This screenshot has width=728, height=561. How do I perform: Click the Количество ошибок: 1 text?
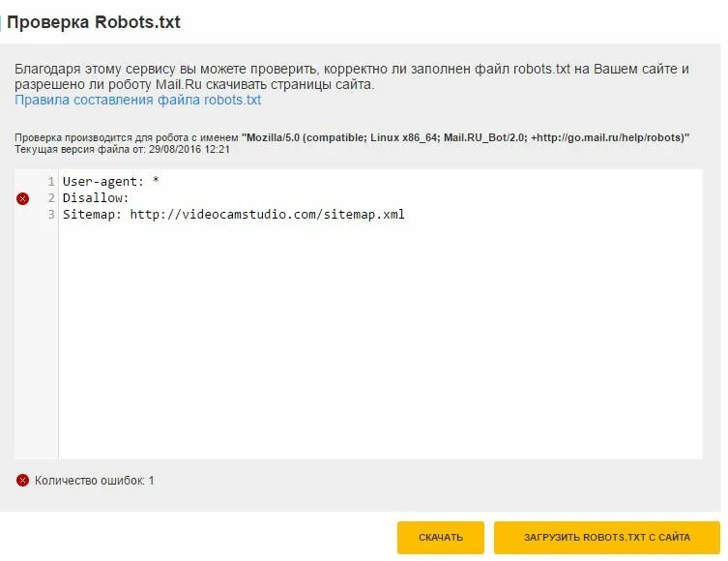coord(94,480)
